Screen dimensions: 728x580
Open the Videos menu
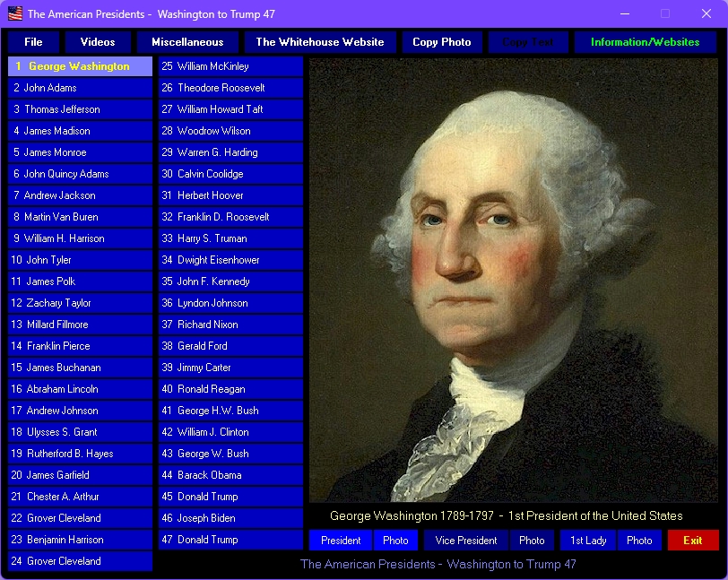pyautogui.click(x=98, y=42)
